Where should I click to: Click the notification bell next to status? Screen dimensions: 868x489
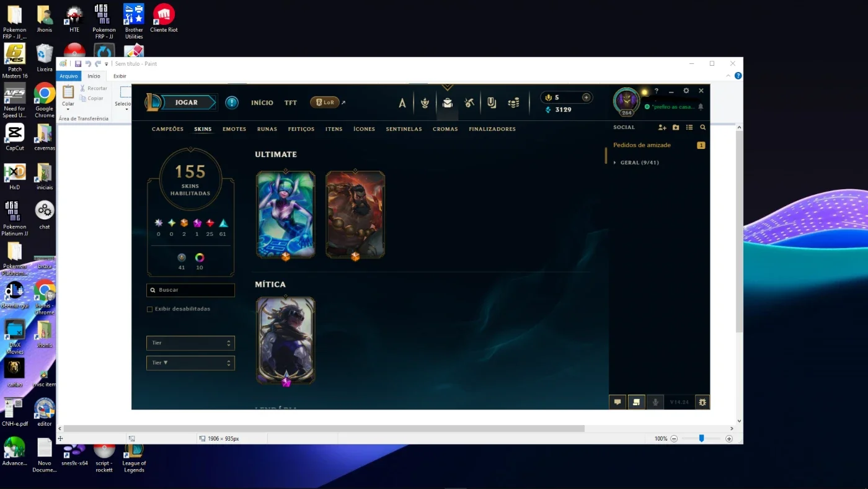(x=701, y=107)
